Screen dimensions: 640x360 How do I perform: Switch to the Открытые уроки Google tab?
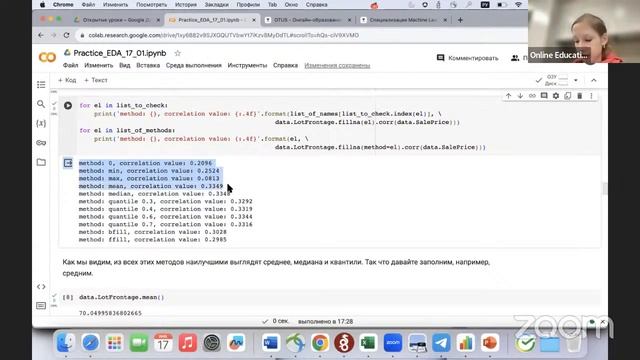click(116, 20)
